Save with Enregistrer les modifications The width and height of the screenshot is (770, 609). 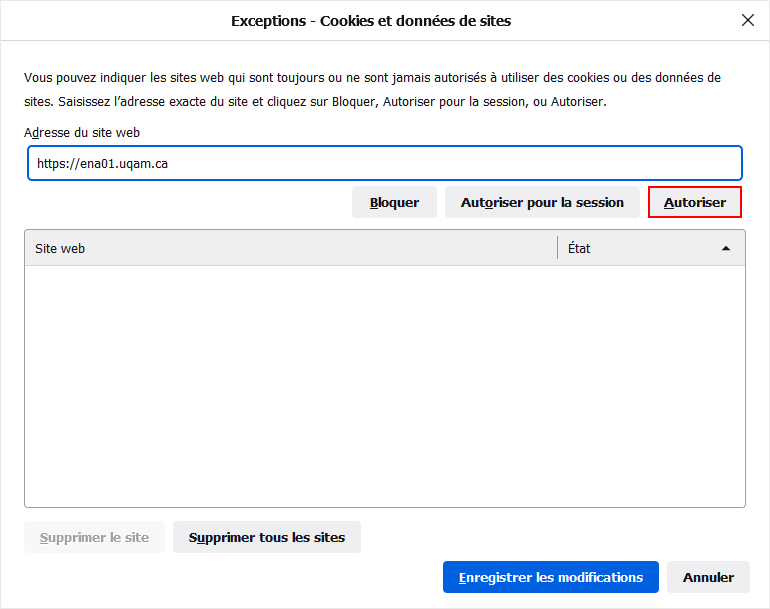550,577
